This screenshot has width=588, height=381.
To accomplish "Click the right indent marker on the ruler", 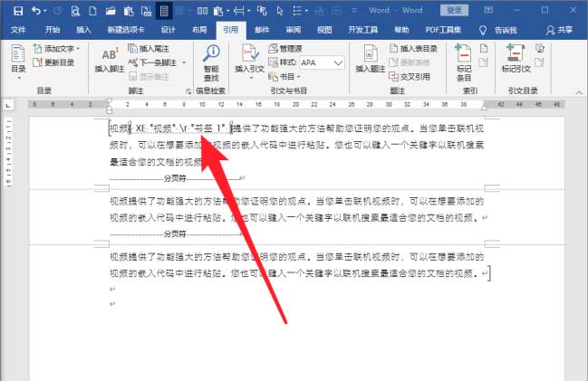I will coord(484,108).
